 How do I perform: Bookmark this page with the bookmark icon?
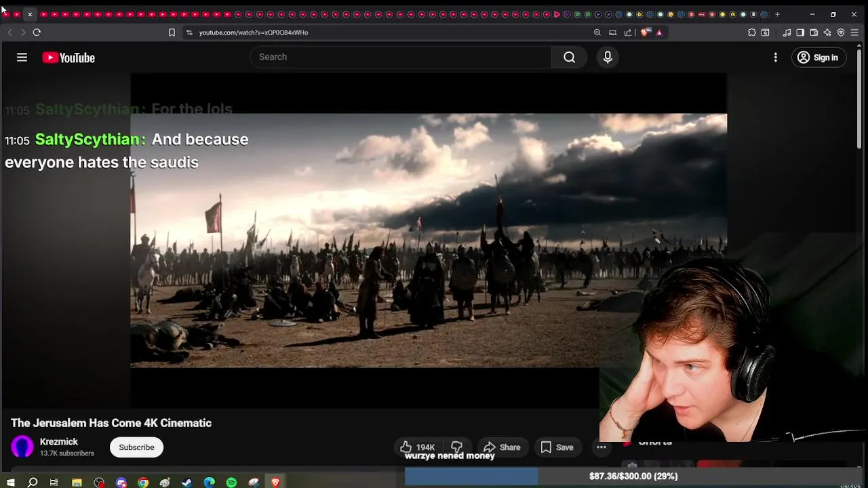pyautogui.click(x=172, y=33)
